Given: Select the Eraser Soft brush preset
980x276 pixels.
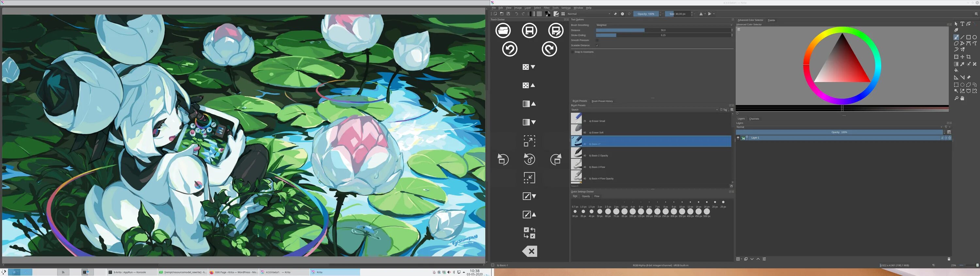Looking at the screenshot, I should pyautogui.click(x=650, y=130).
